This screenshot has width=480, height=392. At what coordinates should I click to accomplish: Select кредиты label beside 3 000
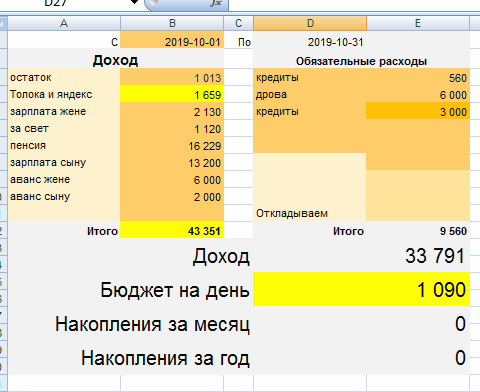(310, 111)
